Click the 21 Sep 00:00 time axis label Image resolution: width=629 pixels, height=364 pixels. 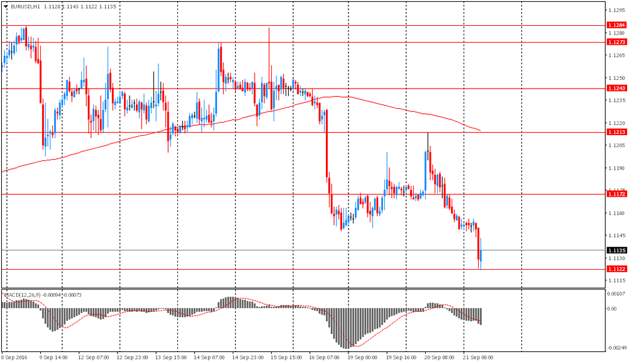pyautogui.click(x=478, y=357)
